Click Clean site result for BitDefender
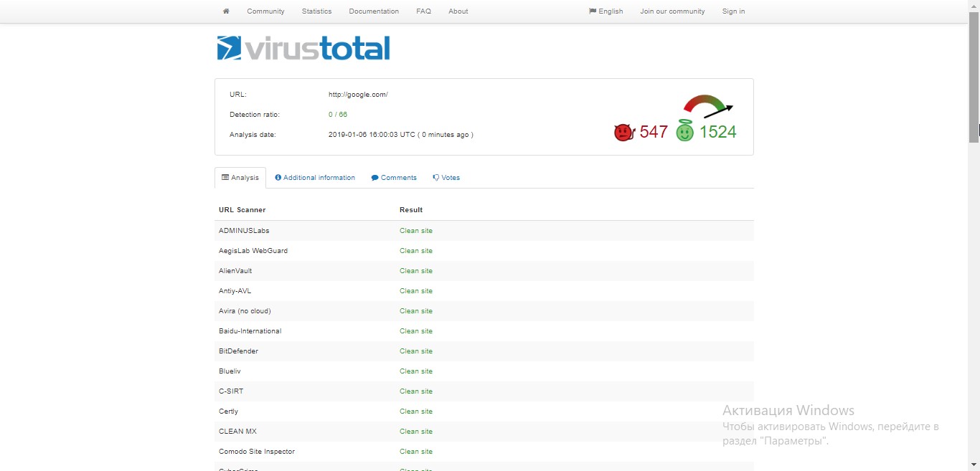The width and height of the screenshot is (980, 471). (416, 351)
